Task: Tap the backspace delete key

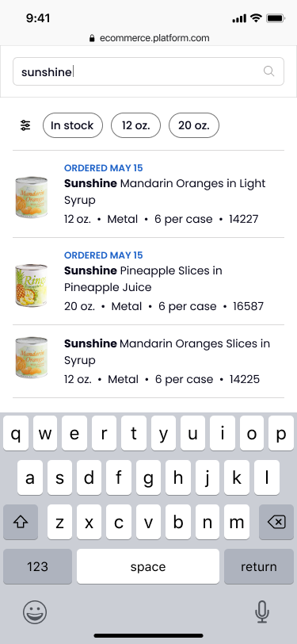Action: click(x=276, y=522)
